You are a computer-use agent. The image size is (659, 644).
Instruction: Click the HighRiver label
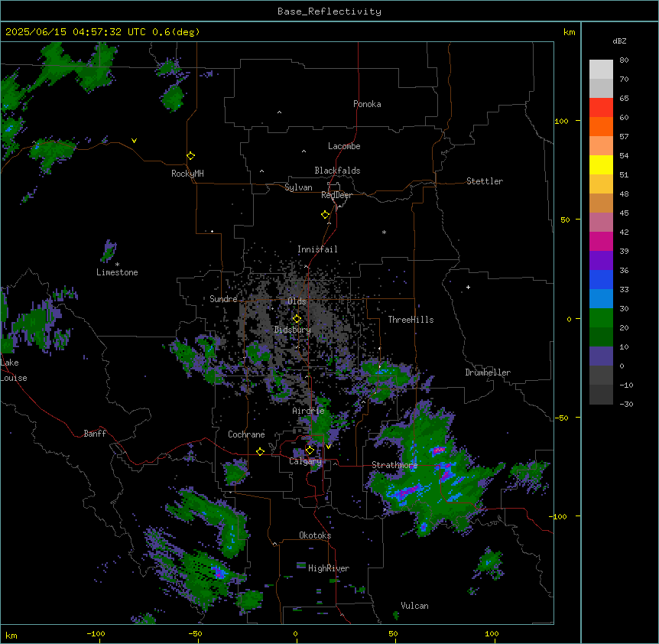tap(329, 568)
